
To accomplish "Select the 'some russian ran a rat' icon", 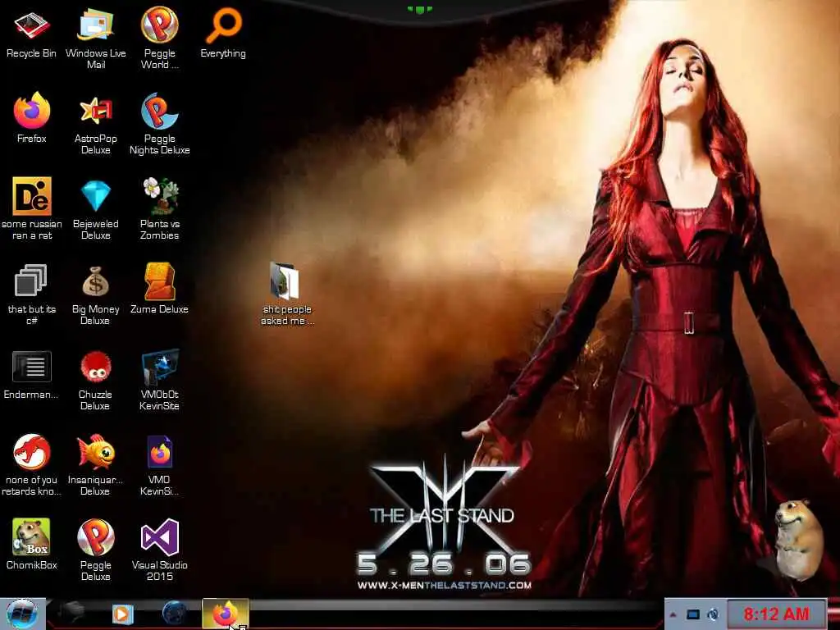I will pyautogui.click(x=32, y=209).
